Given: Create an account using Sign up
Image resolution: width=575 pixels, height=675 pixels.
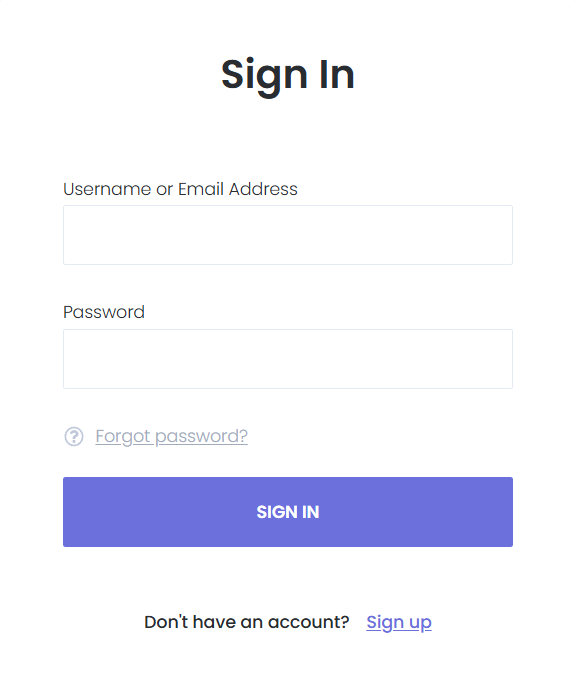Looking at the screenshot, I should tap(399, 622).
